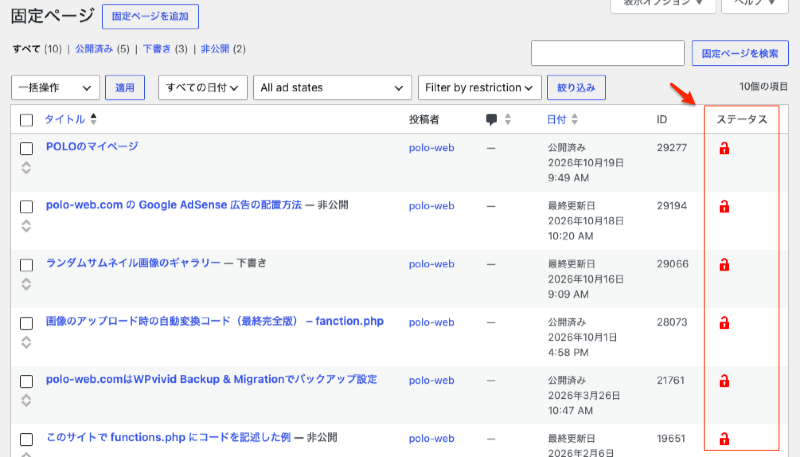
Task: Check the box for ランダムサムネイル画像のギャラリー
Action: (27, 265)
